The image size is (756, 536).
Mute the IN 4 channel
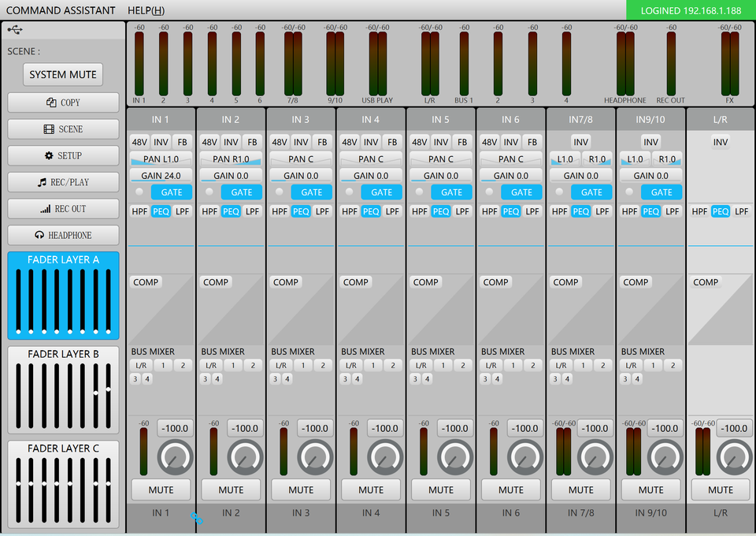point(371,489)
